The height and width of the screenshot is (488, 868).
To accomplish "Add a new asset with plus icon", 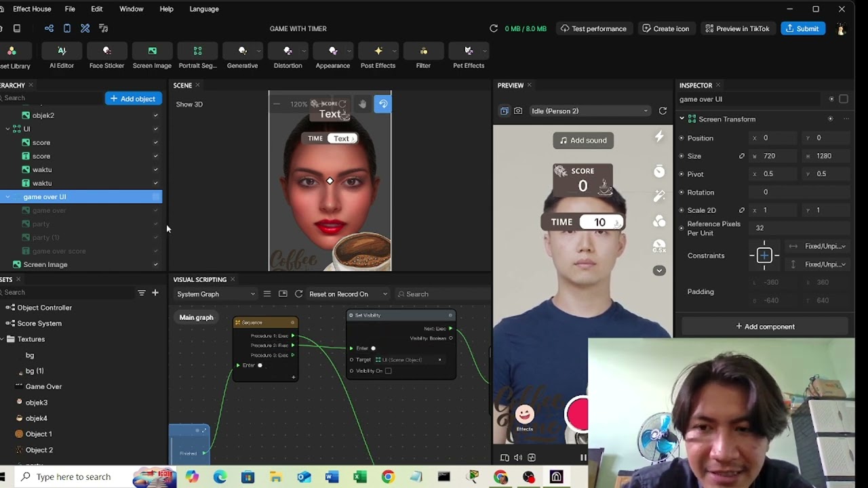I will tap(155, 293).
